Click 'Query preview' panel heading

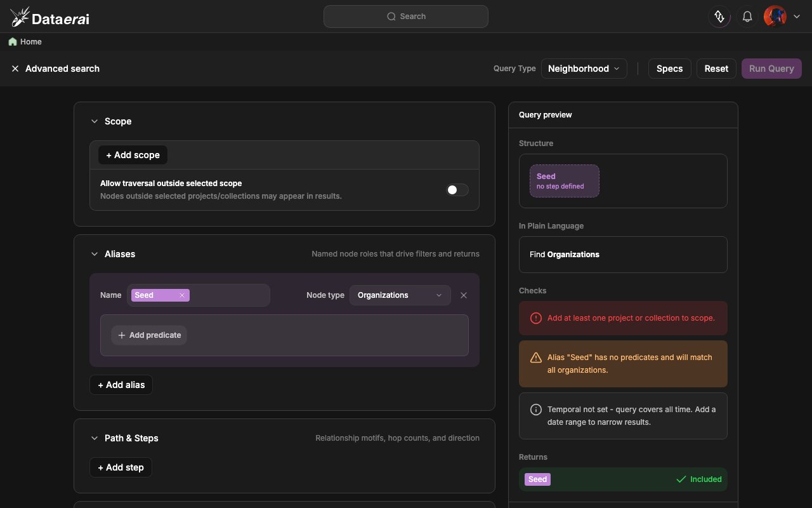coord(546,115)
